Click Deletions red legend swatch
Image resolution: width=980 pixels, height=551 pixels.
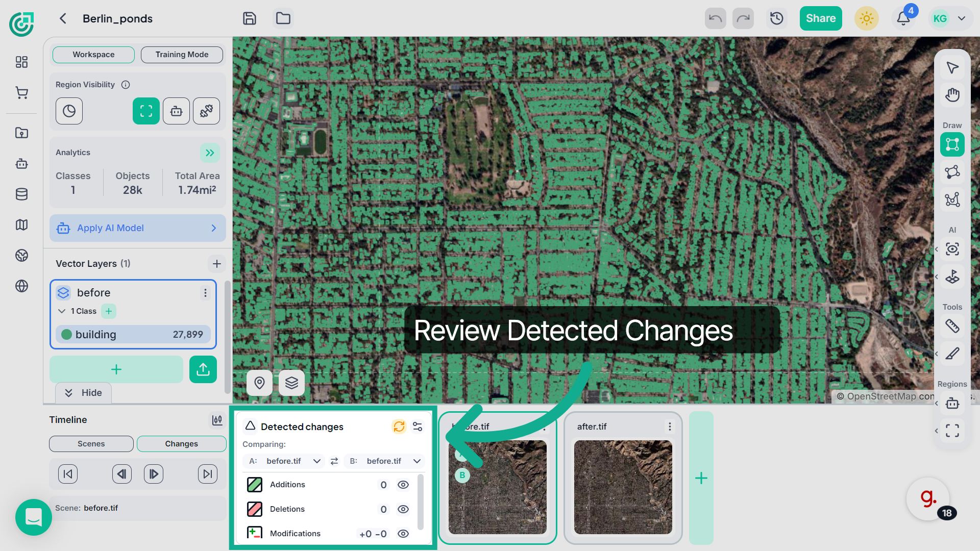click(x=254, y=509)
